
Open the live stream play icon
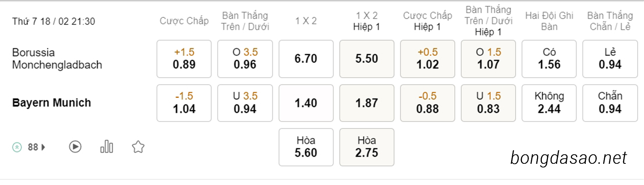[75, 147]
